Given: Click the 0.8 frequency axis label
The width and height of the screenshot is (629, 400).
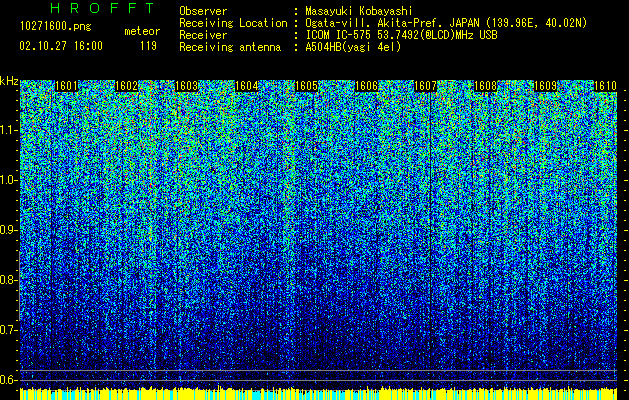Looking at the screenshot, I should tap(9, 280).
